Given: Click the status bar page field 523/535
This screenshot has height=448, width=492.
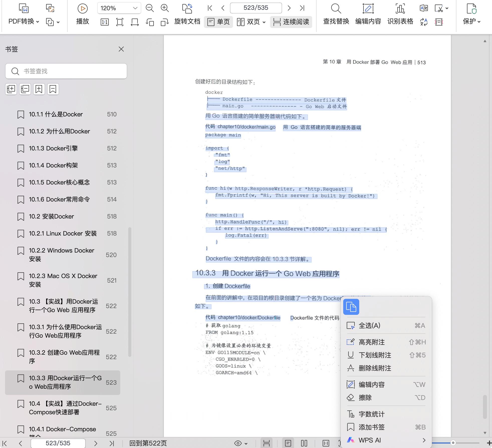Looking at the screenshot, I should tap(58, 443).
